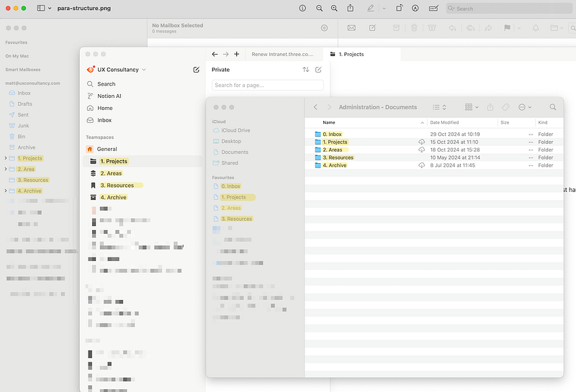
Task: Select the 2. Areas folder in Finder list
Action: point(332,150)
